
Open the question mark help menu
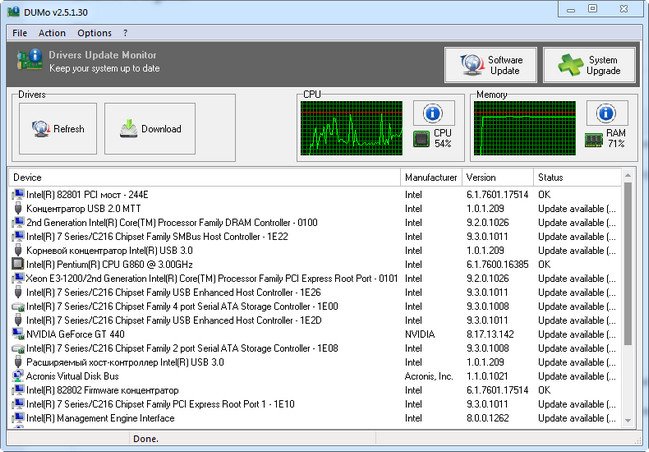tap(125, 33)
